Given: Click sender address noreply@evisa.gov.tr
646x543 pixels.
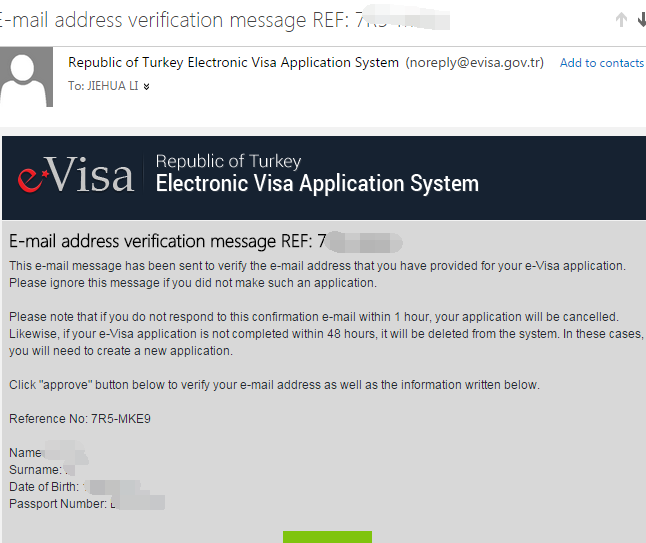Looking at the screenshot, I should tap(475, 63).
